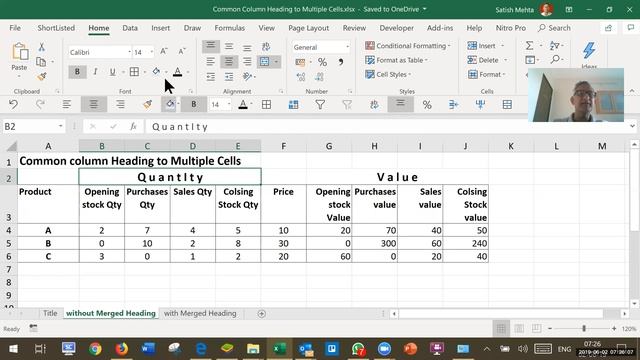Open the font size 14 dropdown in ribbon
The height and width of the screenshot is (360, 640).
152,52
